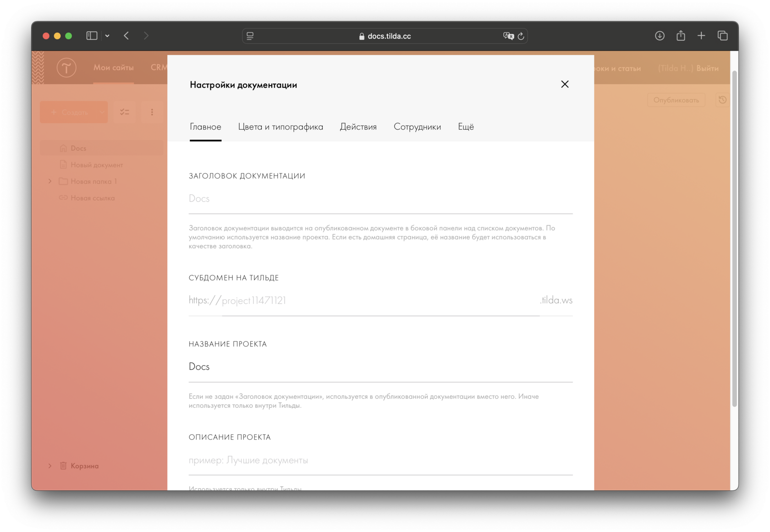Click the Новая ссылка link icon

(x=63, y=198)
